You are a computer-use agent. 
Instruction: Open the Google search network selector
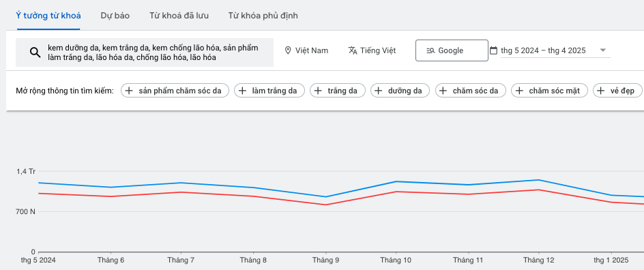[x=452, y=50]
